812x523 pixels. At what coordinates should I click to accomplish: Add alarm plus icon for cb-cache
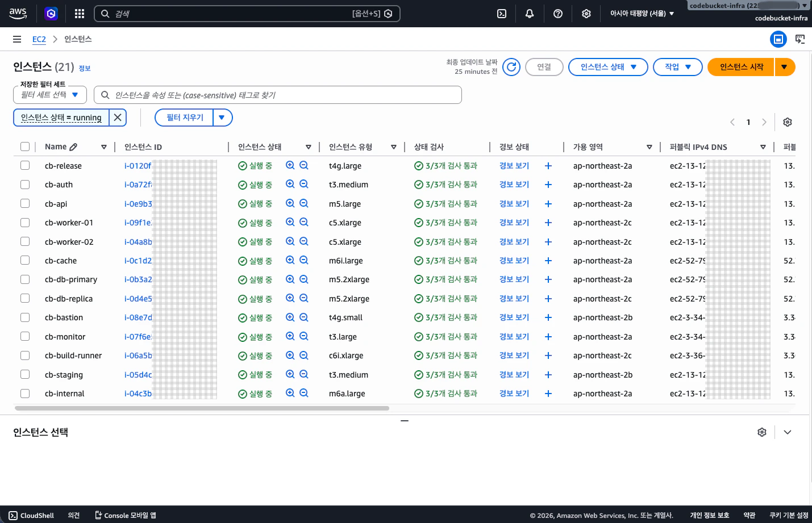click(548, 261)
